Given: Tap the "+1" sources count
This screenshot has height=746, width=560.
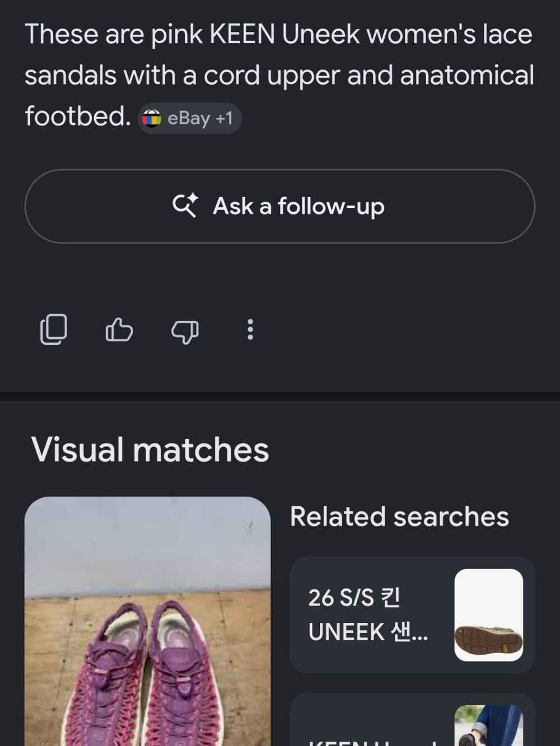Looking at the screenshot, I should pyautogui.click(x=224, y=118).
